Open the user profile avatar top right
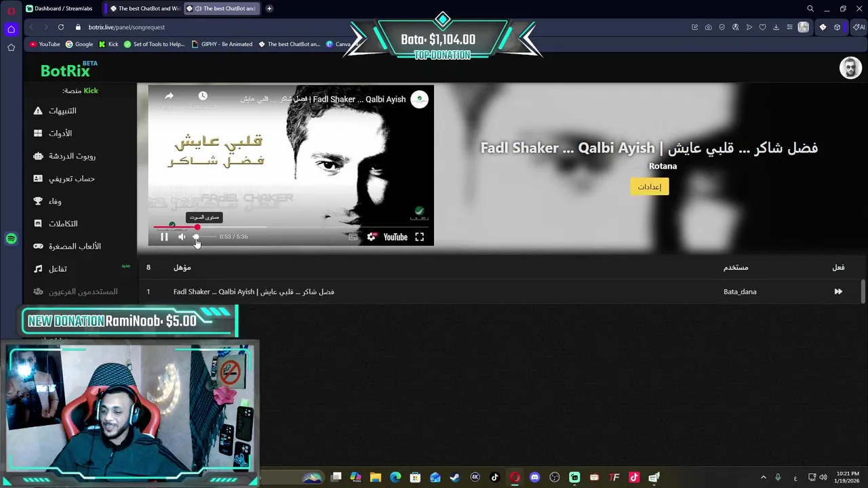Image resolution: width=868 pixels, height=488 pixels. pyautogui.click(x=850, y=68)
